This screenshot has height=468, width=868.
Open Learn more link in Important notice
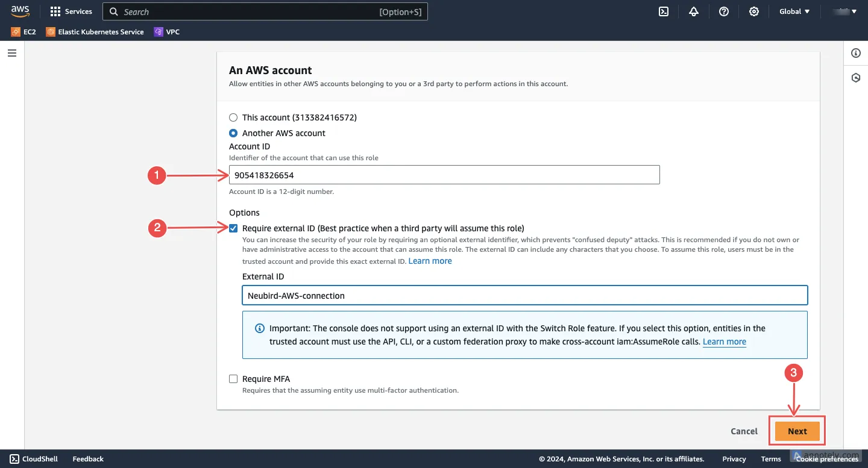[725, 342]
